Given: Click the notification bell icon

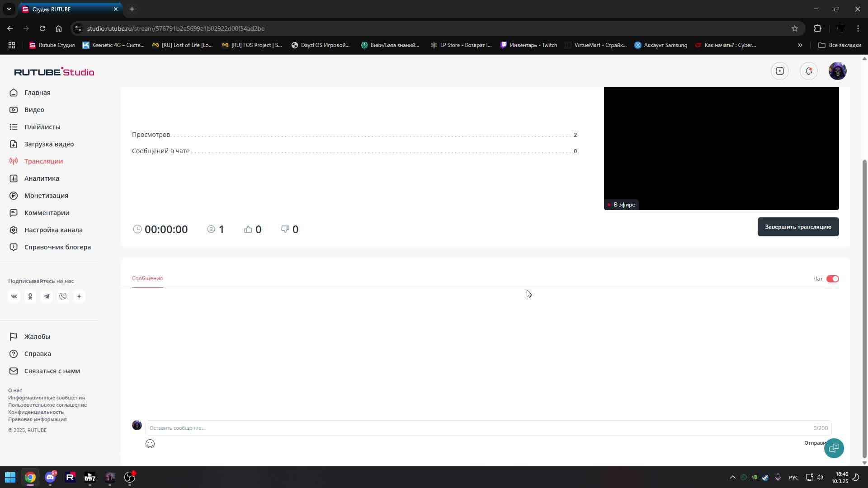Looking at the screenshot, I should pos(808,71).
